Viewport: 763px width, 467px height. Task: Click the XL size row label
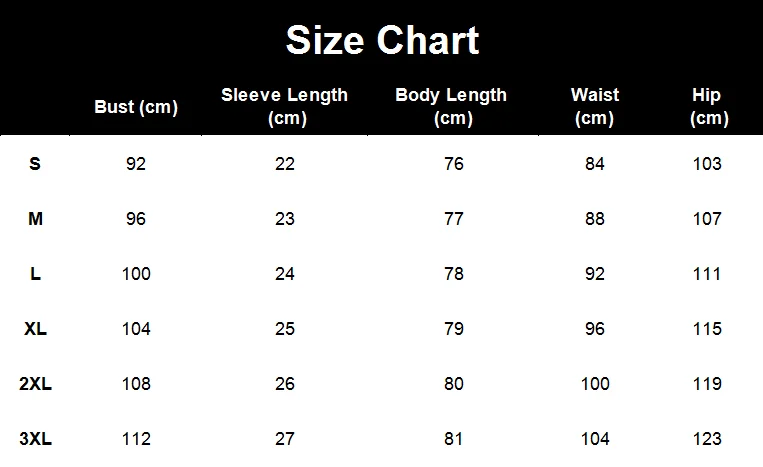coord(35,328)
